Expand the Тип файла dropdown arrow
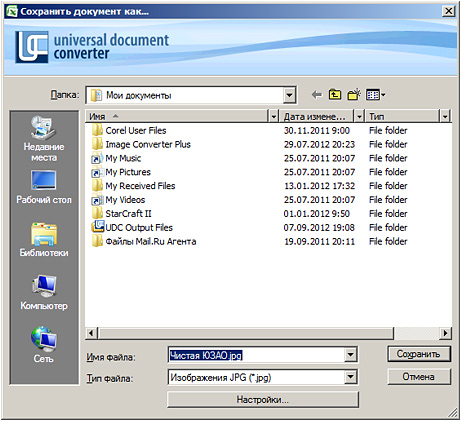 pyautogui.click(x=350, y=377)
